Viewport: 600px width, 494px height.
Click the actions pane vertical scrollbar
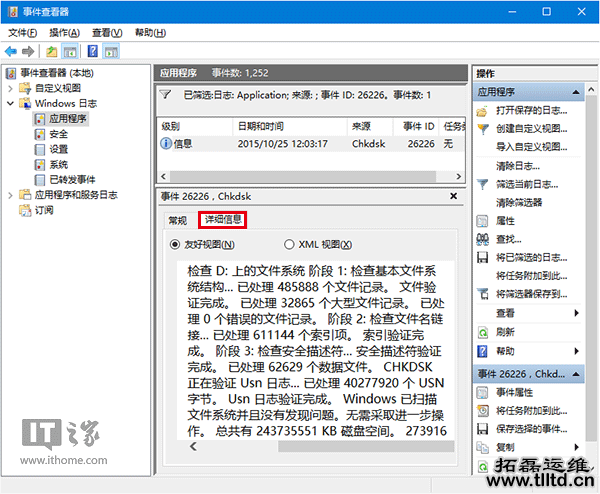[591, 268]
